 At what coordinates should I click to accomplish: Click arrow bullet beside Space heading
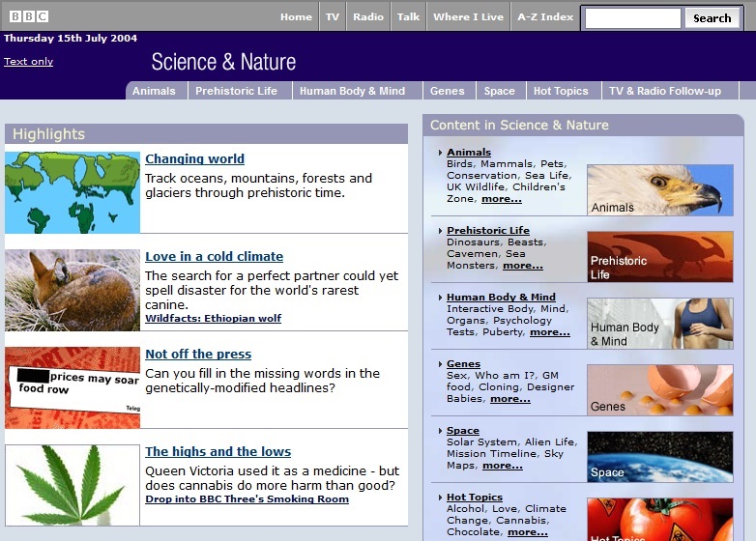[x=440, y=431]
